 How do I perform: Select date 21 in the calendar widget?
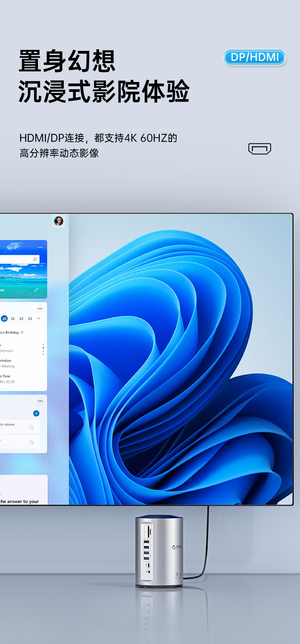[13, 319]
